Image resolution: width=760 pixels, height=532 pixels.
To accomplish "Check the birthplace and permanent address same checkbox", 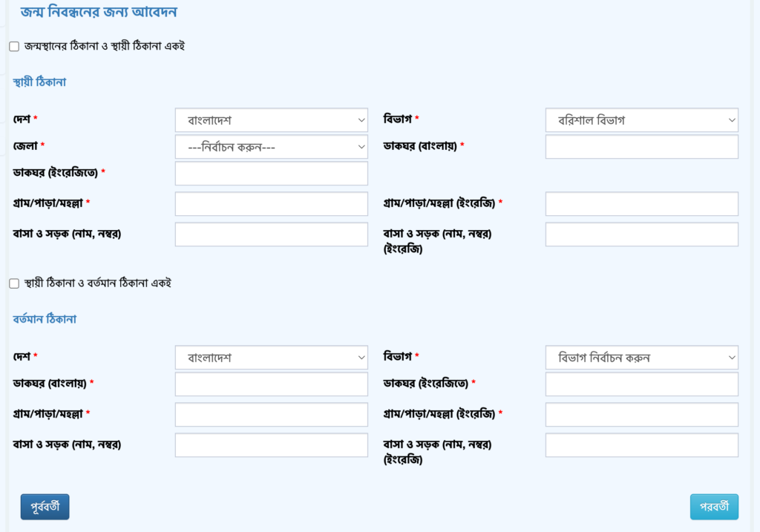I will 14,47.
